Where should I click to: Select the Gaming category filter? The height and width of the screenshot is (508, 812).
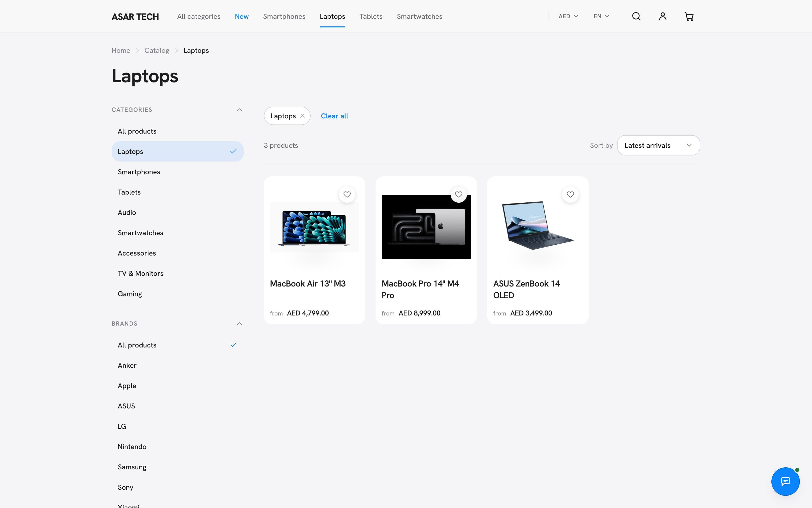click(178, 294)
